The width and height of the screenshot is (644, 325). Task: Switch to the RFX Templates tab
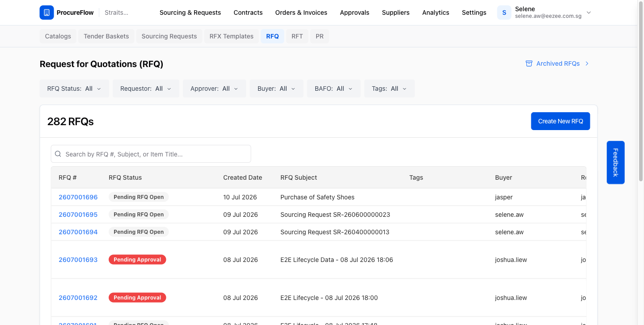(232, 36)
